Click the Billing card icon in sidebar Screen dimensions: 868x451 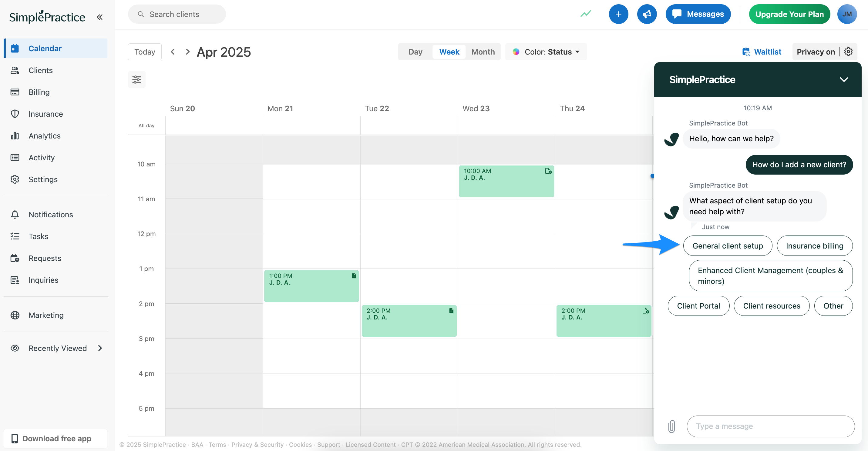(x=15, y=92)
